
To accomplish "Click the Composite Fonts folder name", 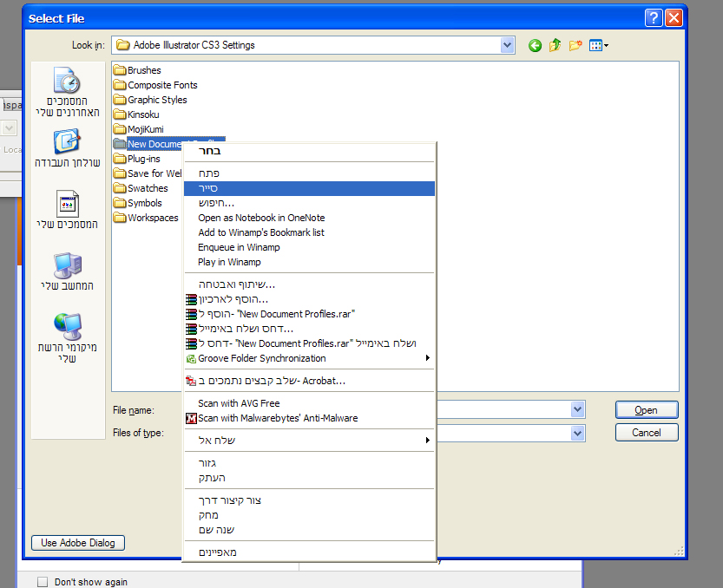I will (162, 85).
